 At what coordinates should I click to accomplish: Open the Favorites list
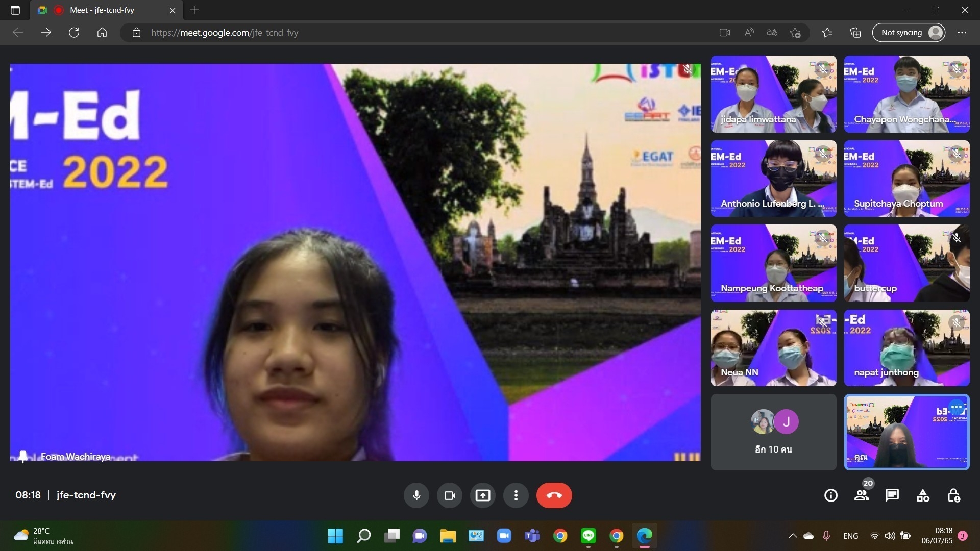827,33
